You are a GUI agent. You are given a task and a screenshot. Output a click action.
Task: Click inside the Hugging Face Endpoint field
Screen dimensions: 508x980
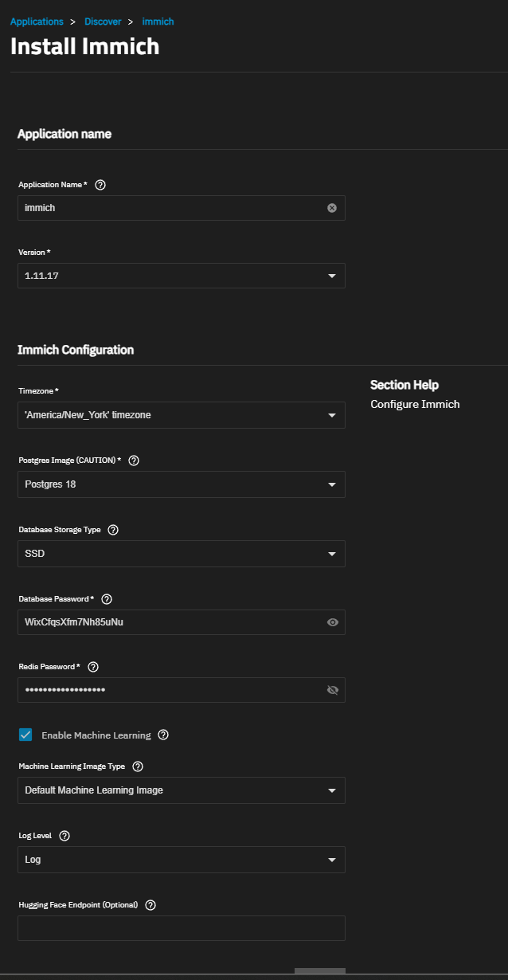[181, 927]
